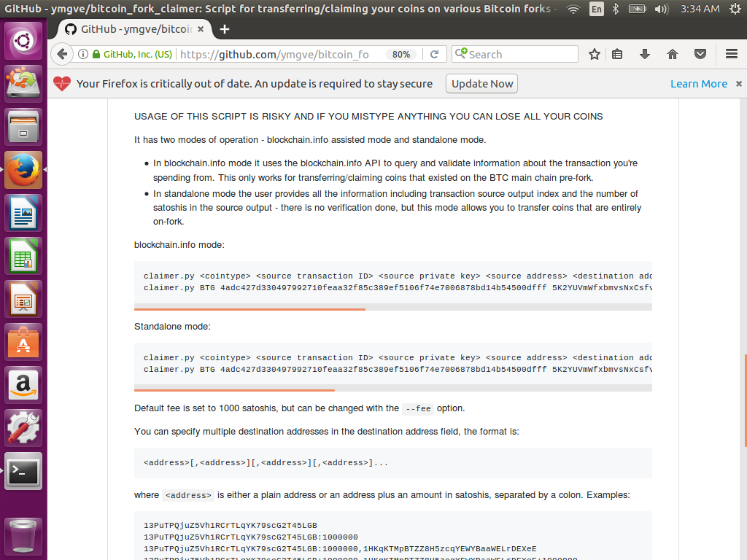Select the GitHub bitcoin_fork_claimer tab
Viewport: 747px width, 560px height.
click(x=128, y=29)
